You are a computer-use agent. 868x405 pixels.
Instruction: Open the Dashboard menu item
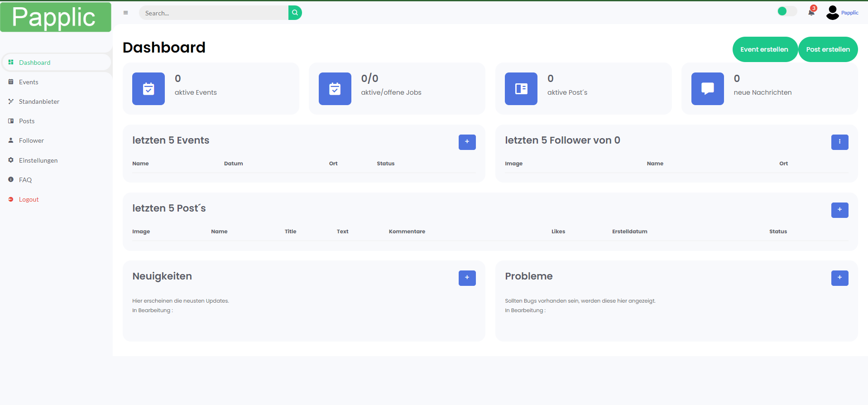coord(57,63)
